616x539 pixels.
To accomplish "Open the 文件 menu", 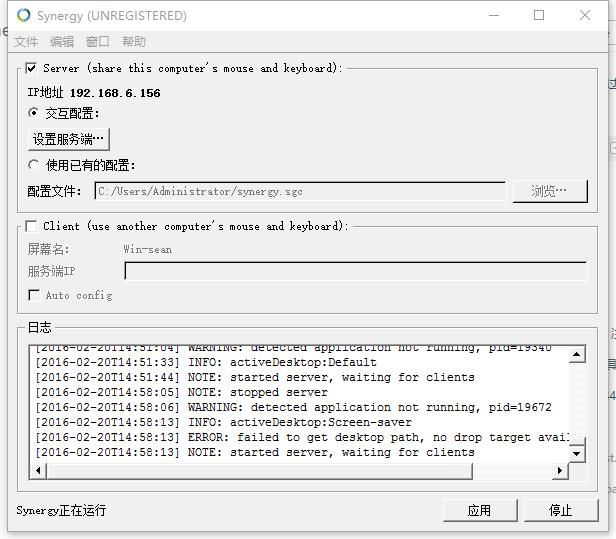I will [x=26, y=42].
